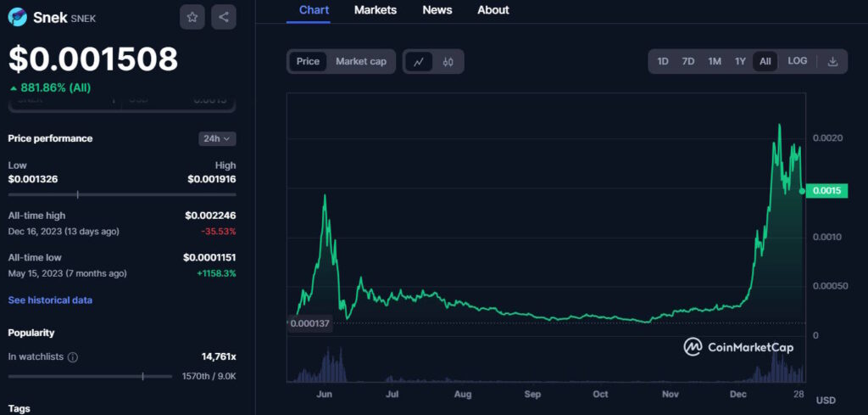The image size is (868, 415).
Task: Click the 0.0015 current price label on chart
Action: click(x=827, y=191)
